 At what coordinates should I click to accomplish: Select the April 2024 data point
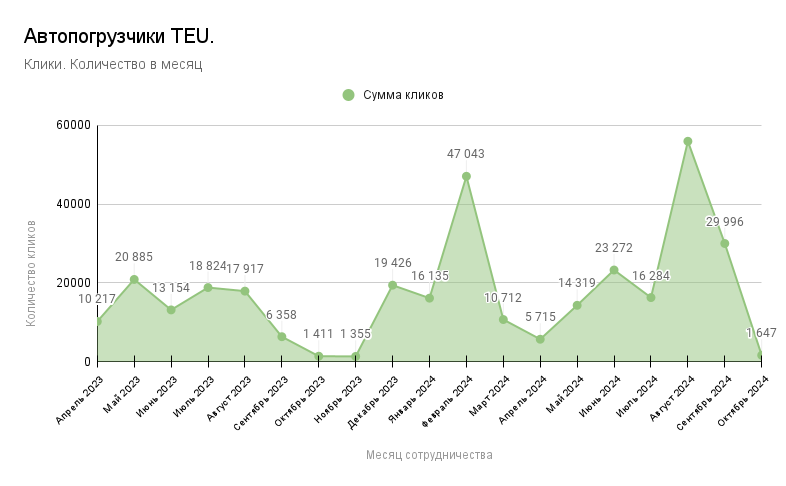point(540,339)
